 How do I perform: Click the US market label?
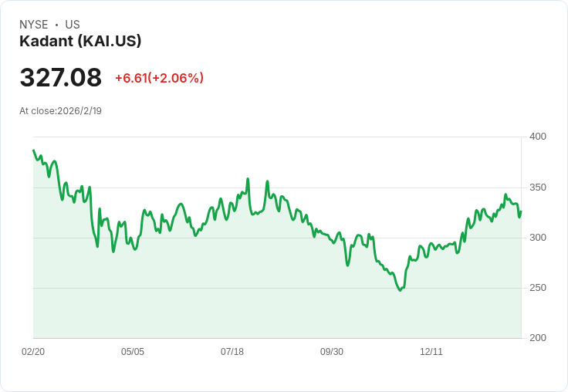point(73,25)
